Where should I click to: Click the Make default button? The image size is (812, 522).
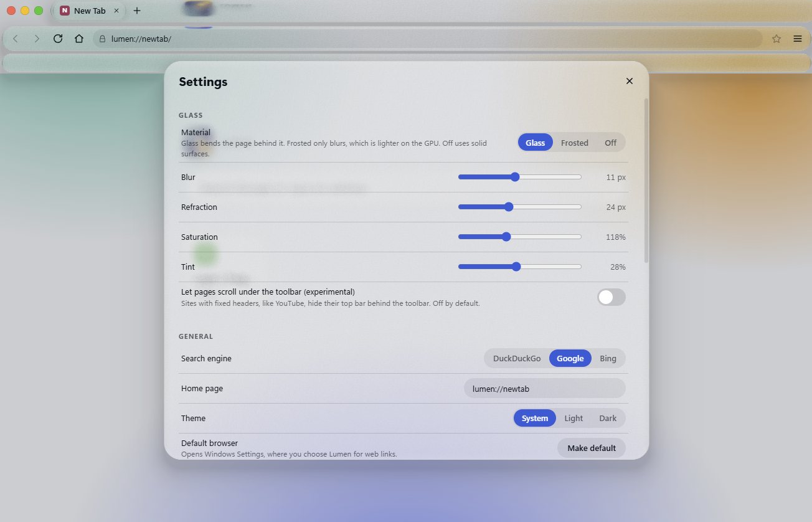click(x=592, y=448)
